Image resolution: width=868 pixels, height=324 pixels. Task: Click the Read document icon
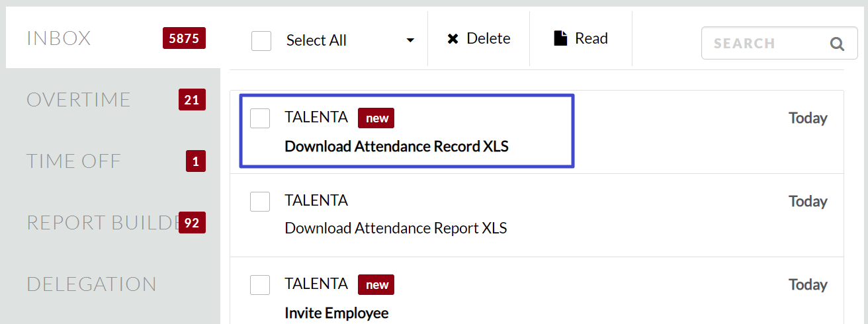coord(560,38)
